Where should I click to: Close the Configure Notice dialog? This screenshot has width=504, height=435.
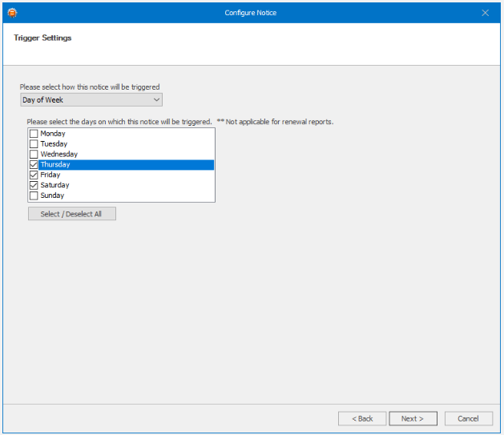(x=485, y=13)
